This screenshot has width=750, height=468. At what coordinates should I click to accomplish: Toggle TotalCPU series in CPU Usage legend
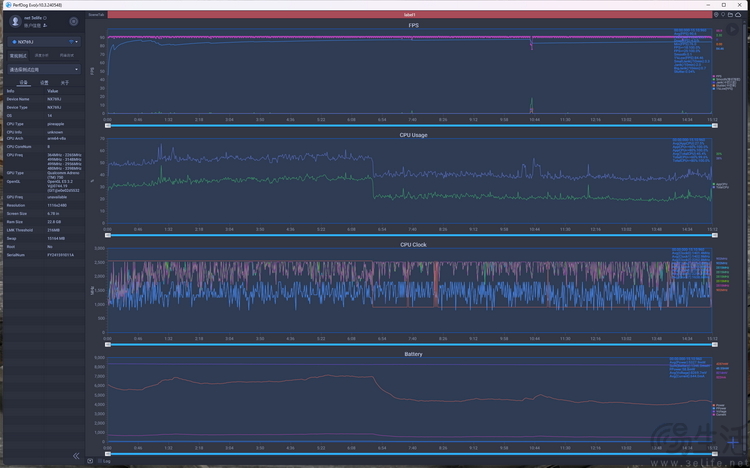point(721,187)
